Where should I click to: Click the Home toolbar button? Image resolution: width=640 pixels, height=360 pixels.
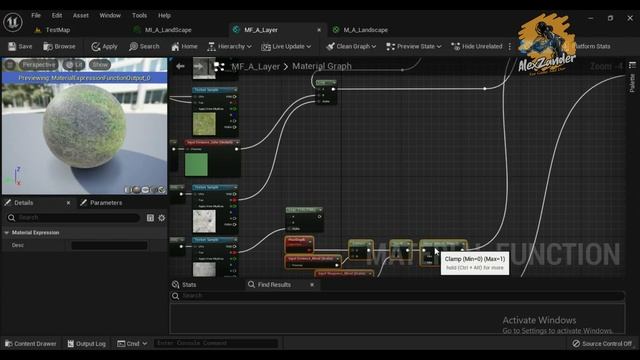[x=184, y=47]
